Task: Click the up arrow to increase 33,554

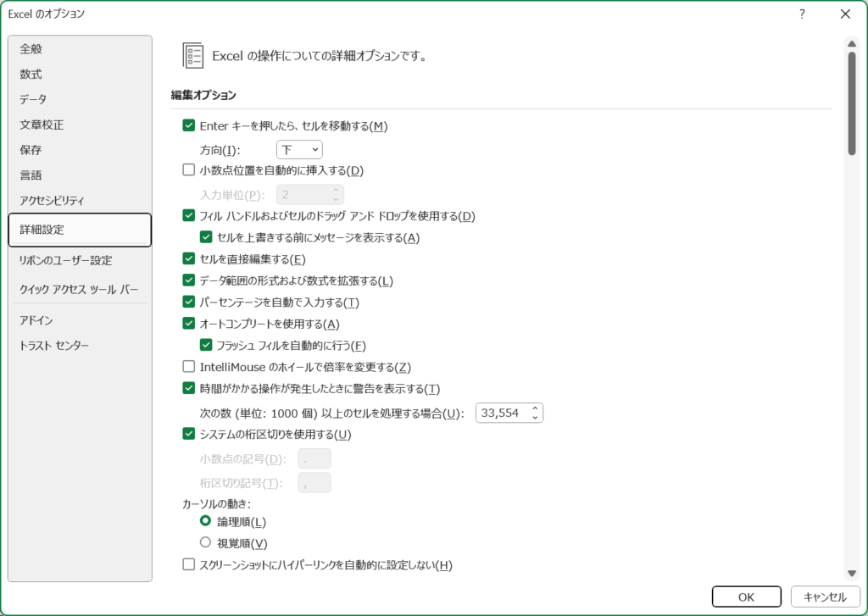Action: tap(535, 408)
